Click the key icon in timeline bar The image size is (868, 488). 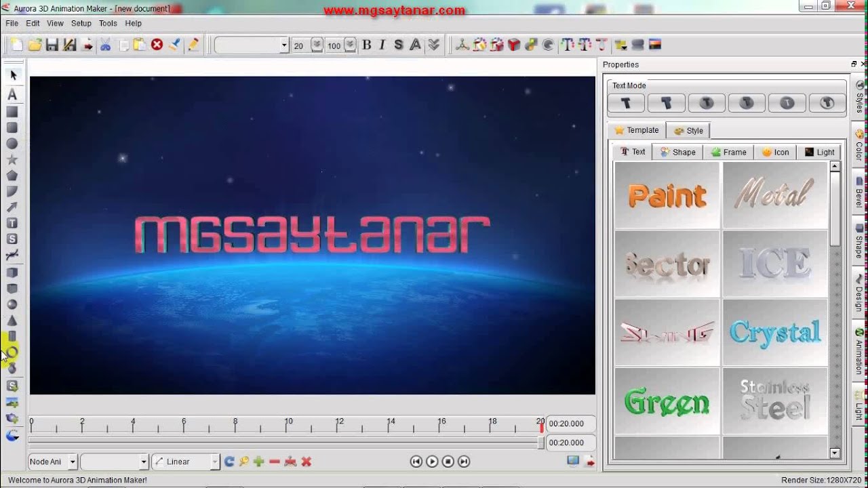[x=244, y=462]
